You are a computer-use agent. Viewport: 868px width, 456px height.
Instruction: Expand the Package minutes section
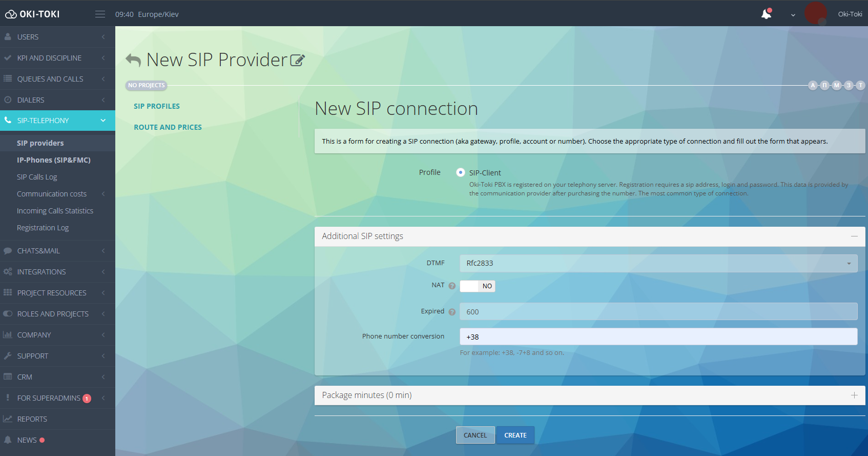point(854,395)
